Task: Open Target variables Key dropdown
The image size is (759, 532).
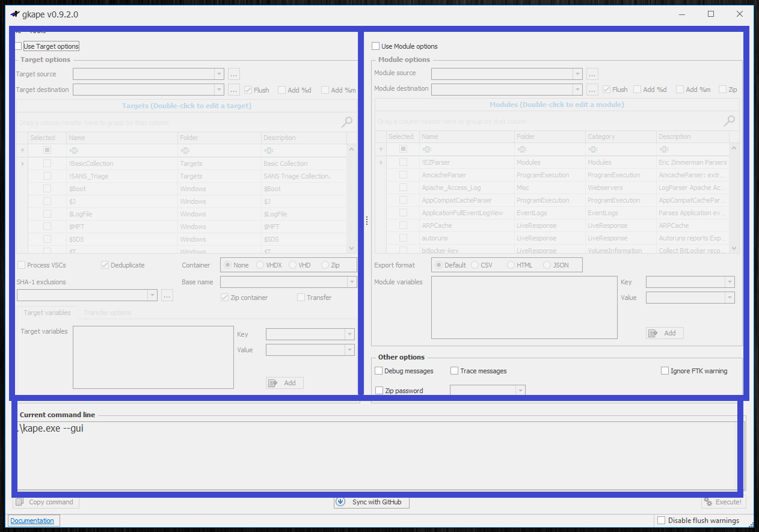Action: tap(349, 334)
